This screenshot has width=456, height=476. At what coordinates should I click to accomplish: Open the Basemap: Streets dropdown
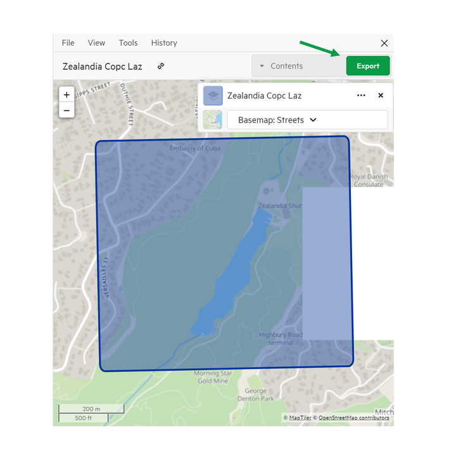(x=307, y=120)
